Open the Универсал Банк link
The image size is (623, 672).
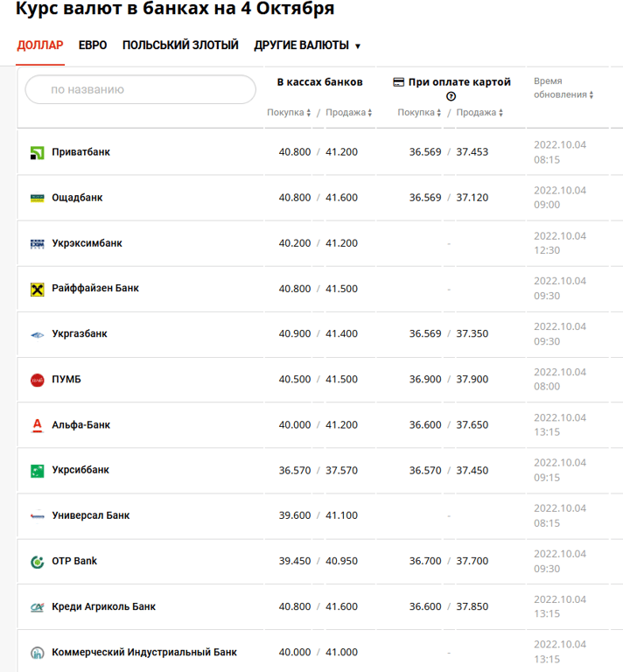91,516
